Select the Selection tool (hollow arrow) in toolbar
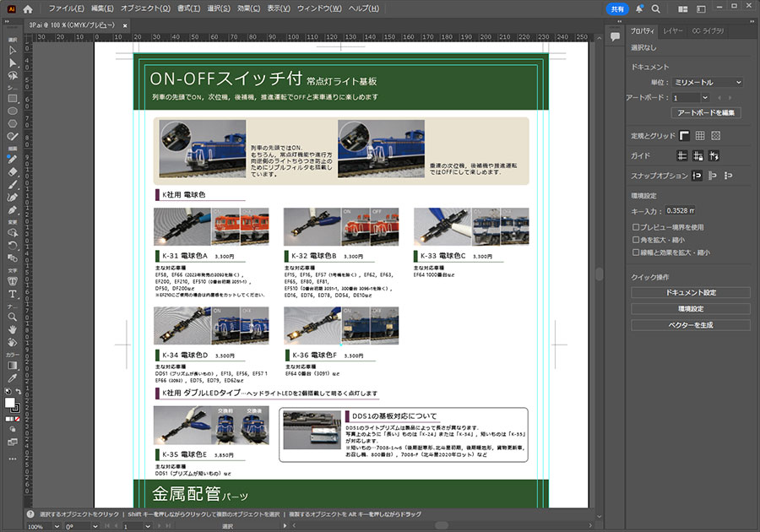This screenshot has height=532, width=760. 13,51
